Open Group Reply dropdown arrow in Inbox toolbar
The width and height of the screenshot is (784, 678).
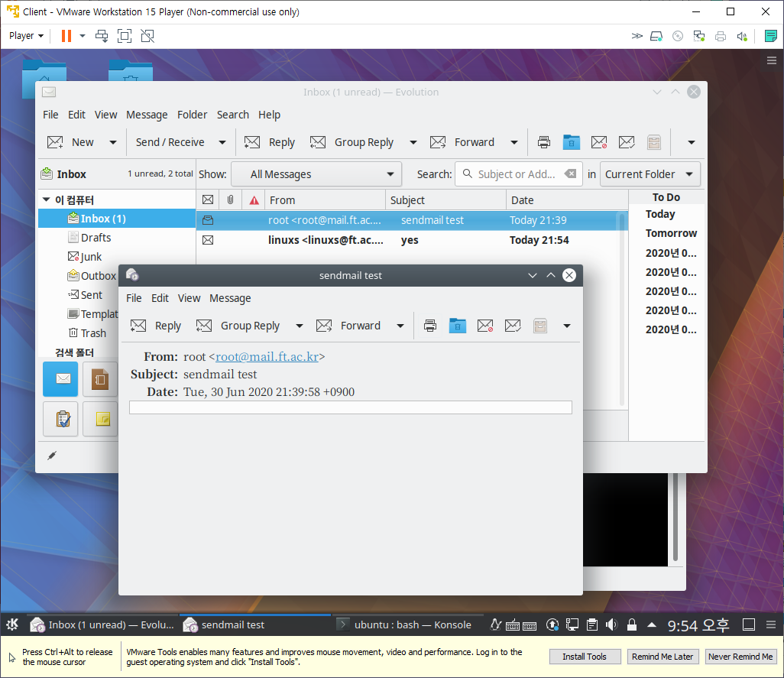[x=413, y=142]
